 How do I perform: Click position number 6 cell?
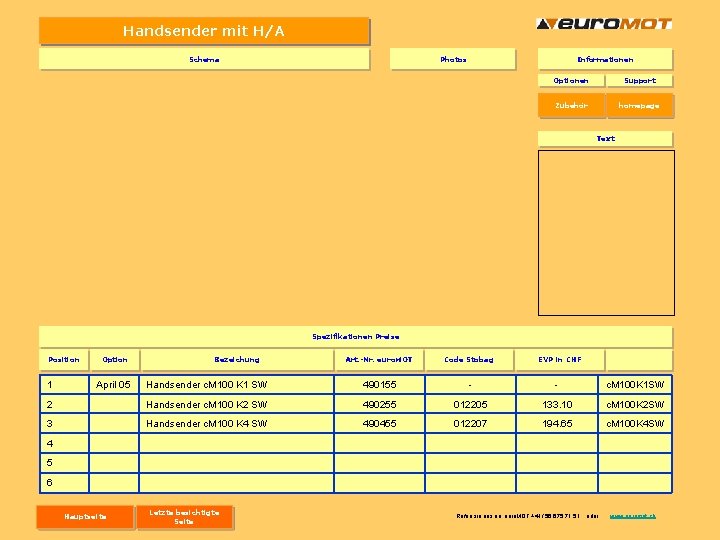[x=64, y=483]
